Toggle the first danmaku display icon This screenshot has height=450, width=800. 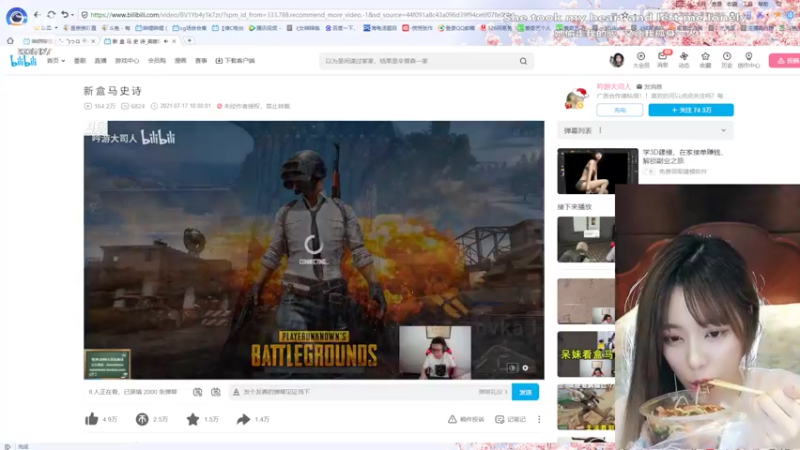click(197, 392)
